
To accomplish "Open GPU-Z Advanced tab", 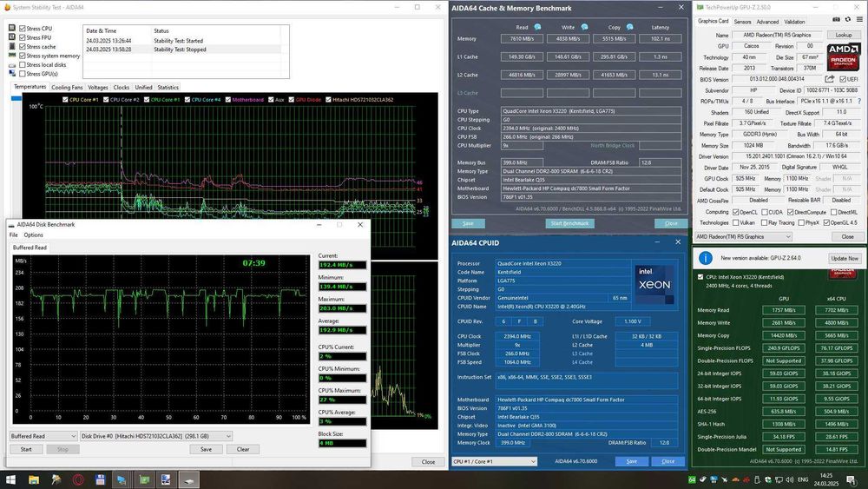I will pyautogui.click(x=767, y=22).
